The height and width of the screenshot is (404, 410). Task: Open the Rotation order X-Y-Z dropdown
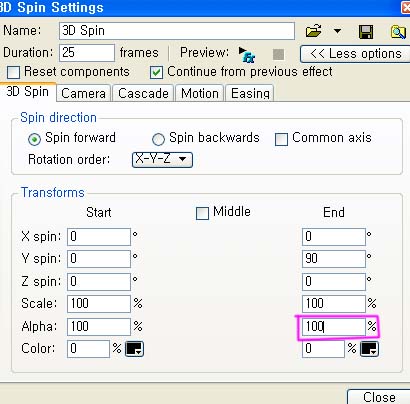(162, 160)
